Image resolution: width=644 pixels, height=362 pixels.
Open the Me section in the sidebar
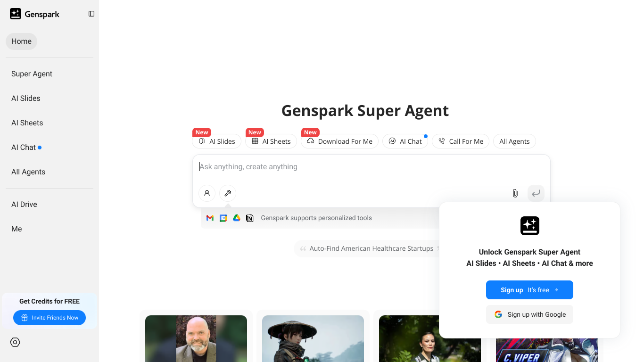point(17,229)
